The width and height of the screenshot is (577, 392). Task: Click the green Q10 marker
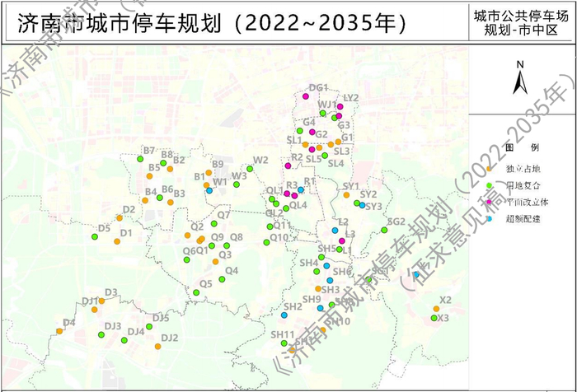tap(266, 242)
